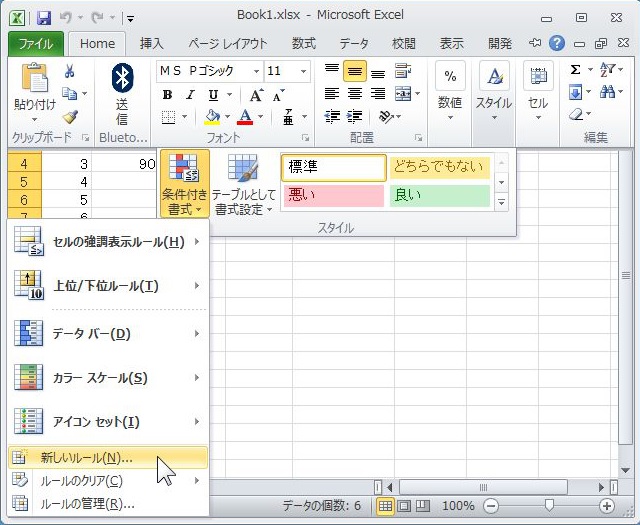Open セルの強調表示ルール(H) submenu

[108, 242]
